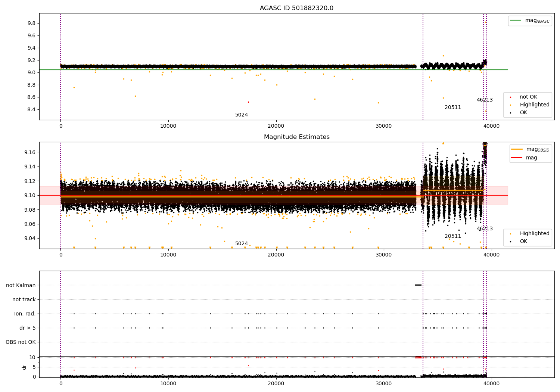Image resolution: width=560 pixels, height=392 pixels.
Task: Click the 'dr > 5' y-axis label
Action: click(28, 328)
